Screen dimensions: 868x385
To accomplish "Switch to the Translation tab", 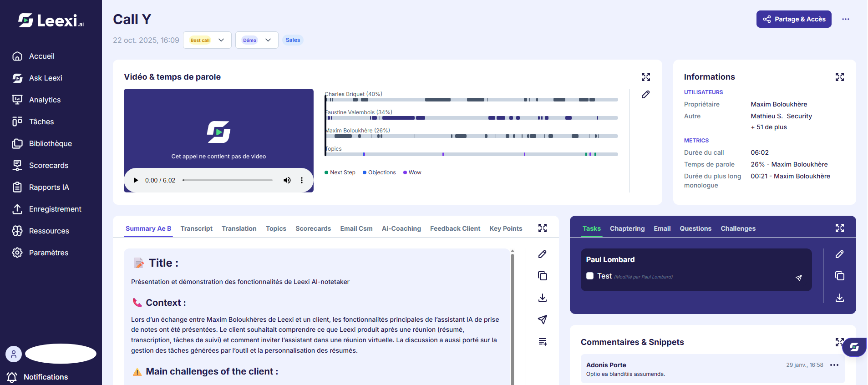I will [239, 228].
